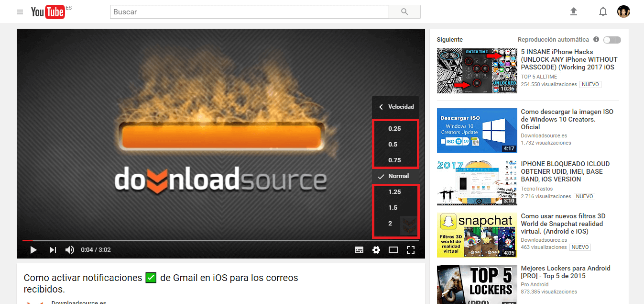The height and width of the screenshot is (304, 644).
Task: Open 'Como usar nuevos filtros 3D' title
Action: coord(563,224)
